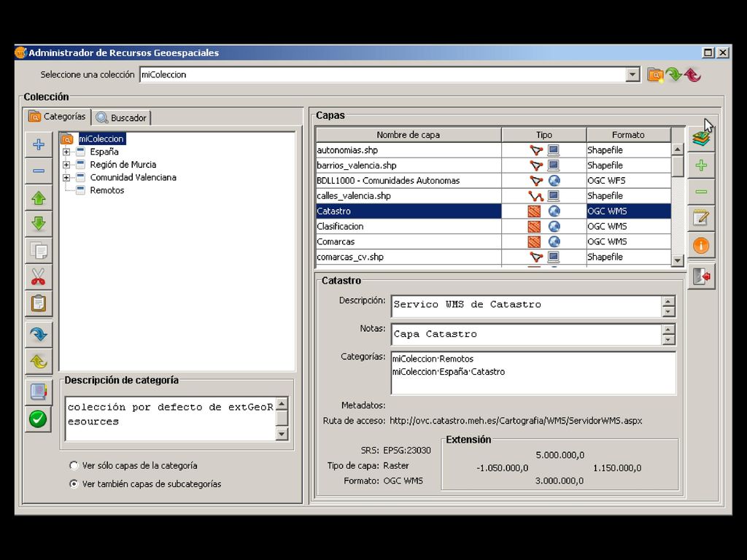This screenshot has width=747, height=560.
Task: Click Notas field down arrow
Action: 668,340
